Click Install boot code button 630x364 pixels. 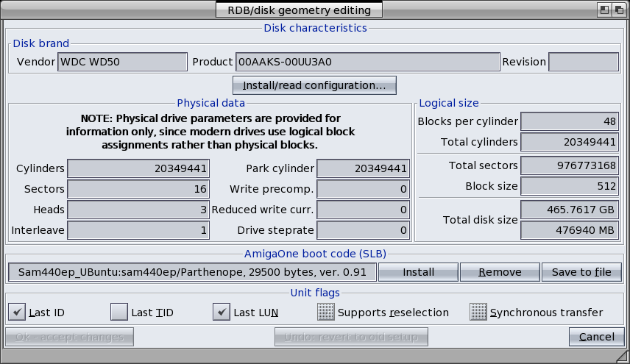click(x=418, y=272)
